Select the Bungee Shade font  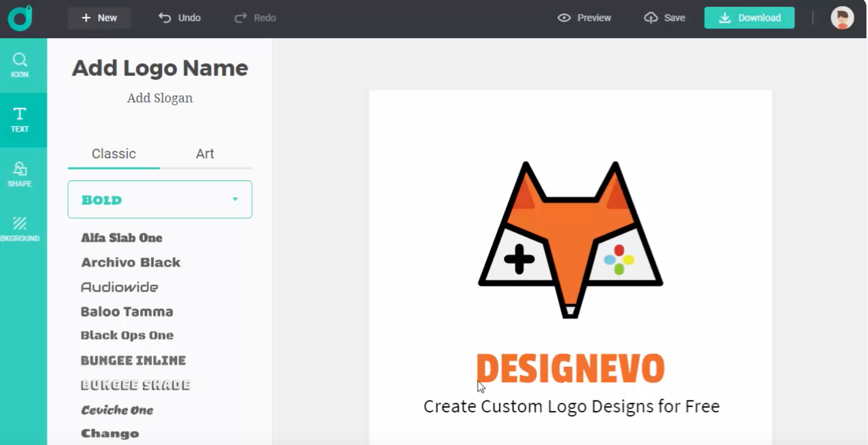[135, 384]
